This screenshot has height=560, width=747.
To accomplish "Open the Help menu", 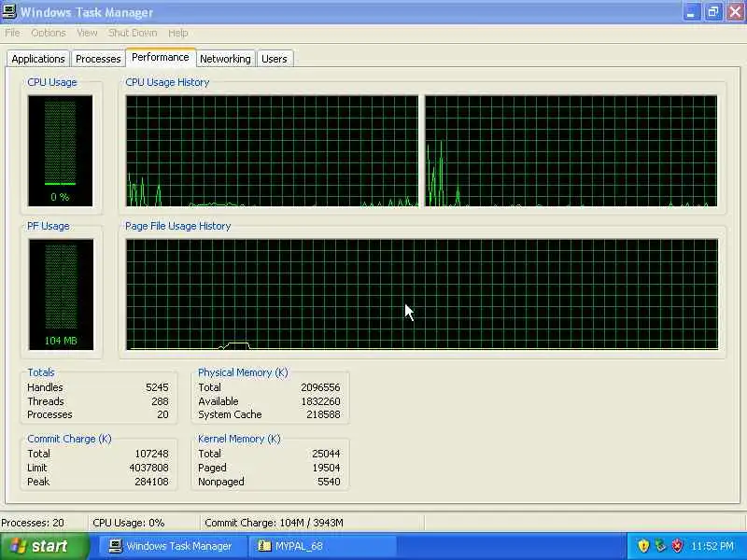I will (177, 33).
